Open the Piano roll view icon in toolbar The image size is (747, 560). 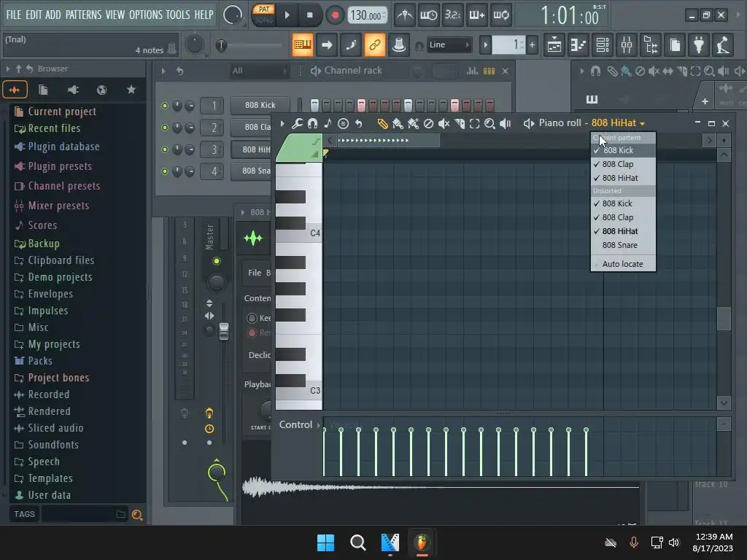[x=578, y=45]
